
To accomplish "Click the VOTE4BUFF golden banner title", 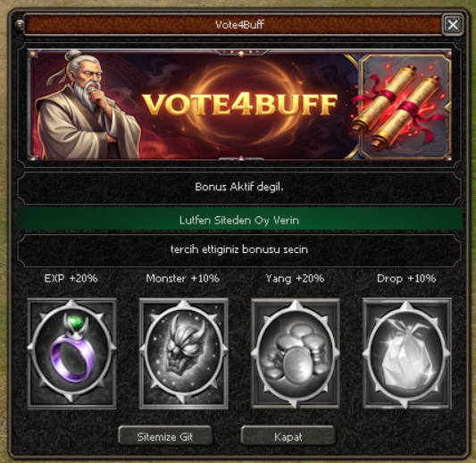I will coord(240,105).
